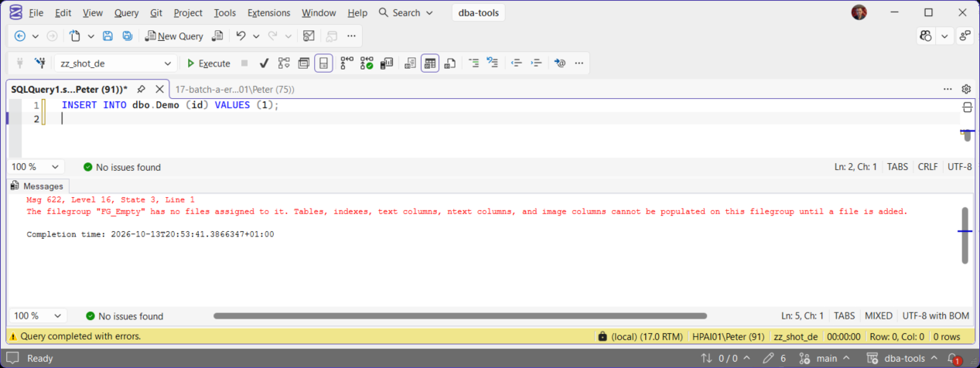This screenshot has width=980, height=368.
Task: Click Uncomment Selected Lines icon
Action: [x=492, y=63]
